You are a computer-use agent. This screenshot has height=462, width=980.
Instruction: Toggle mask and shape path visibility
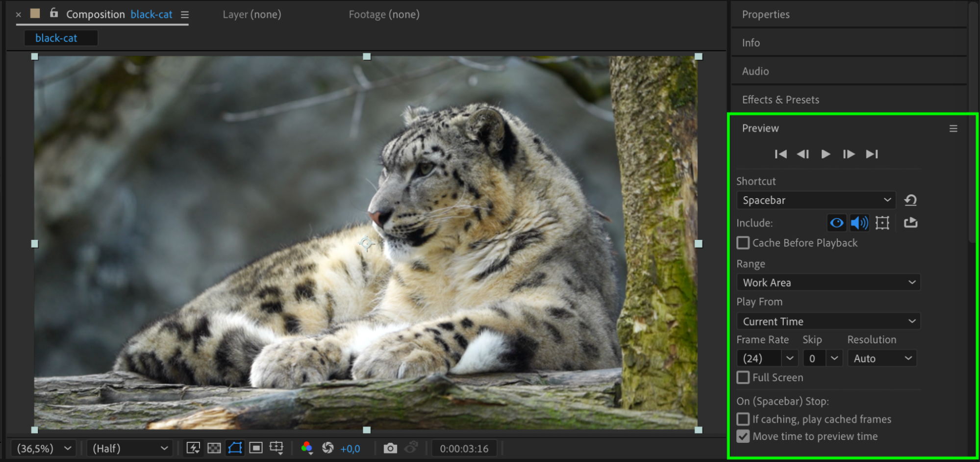235,448
